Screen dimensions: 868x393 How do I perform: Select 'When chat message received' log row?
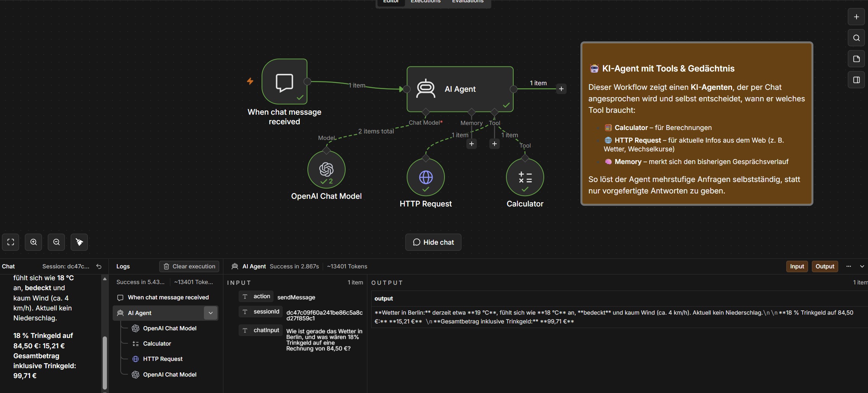pos(165,297)
